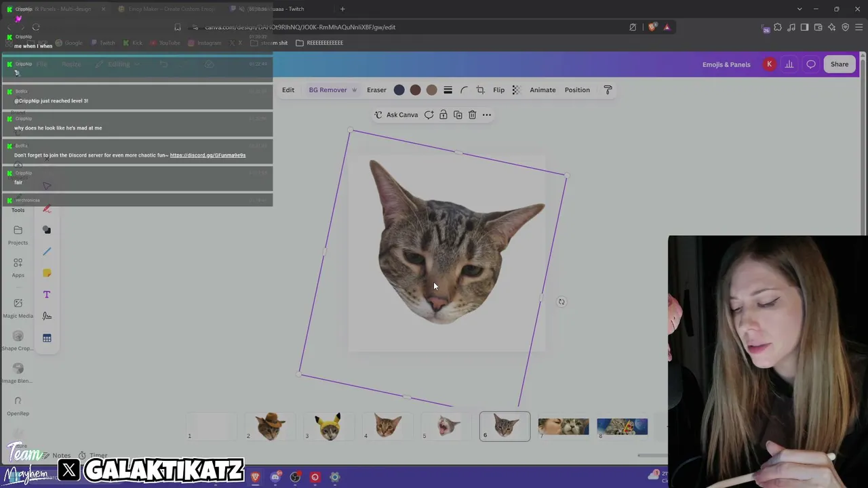This screenshot has height=488, width=868.
Task: Duplicate the selected cat image
Action: point(458,115)
